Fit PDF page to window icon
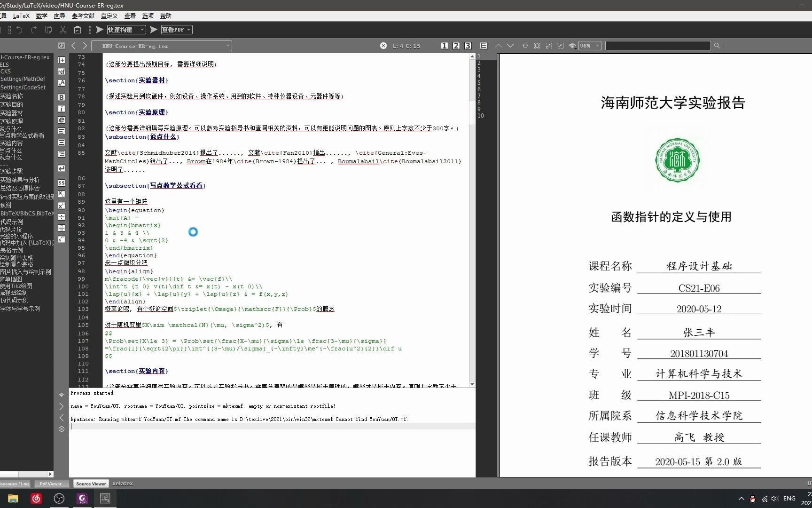The width and height of the screenshot is (812, 508). click(x=537, y=46)
